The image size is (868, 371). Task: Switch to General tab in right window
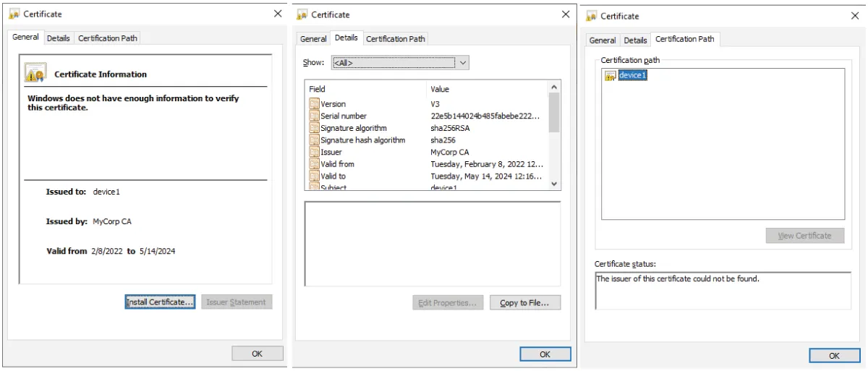click(603, 40)
